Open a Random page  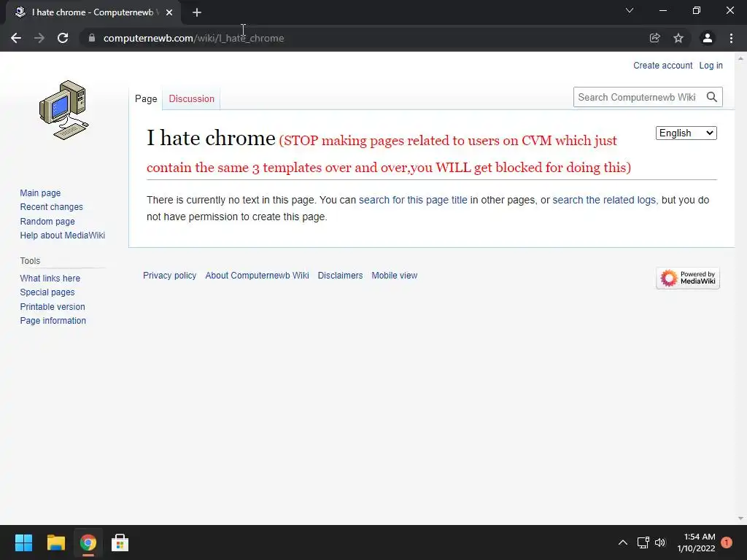point(47,221)
